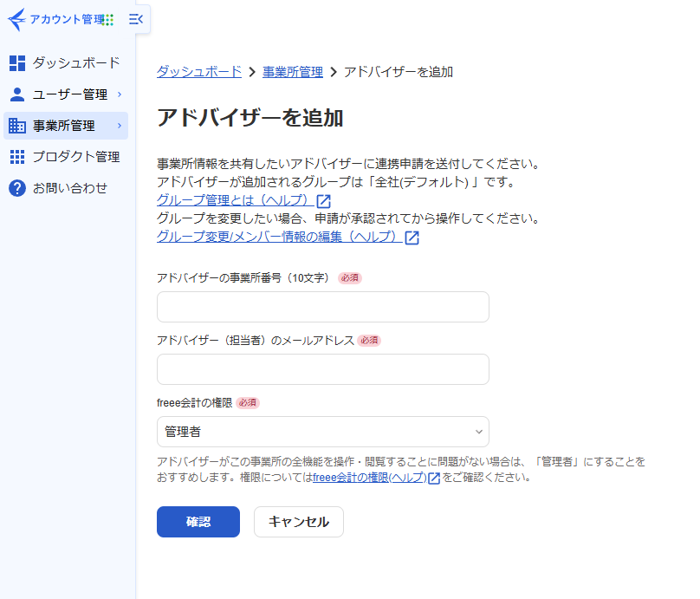Viewport: 700px width, 599px height.
Task: Click the user silhouette icon in sidebar
Action: pyautogui.click(x=17, y=94)
